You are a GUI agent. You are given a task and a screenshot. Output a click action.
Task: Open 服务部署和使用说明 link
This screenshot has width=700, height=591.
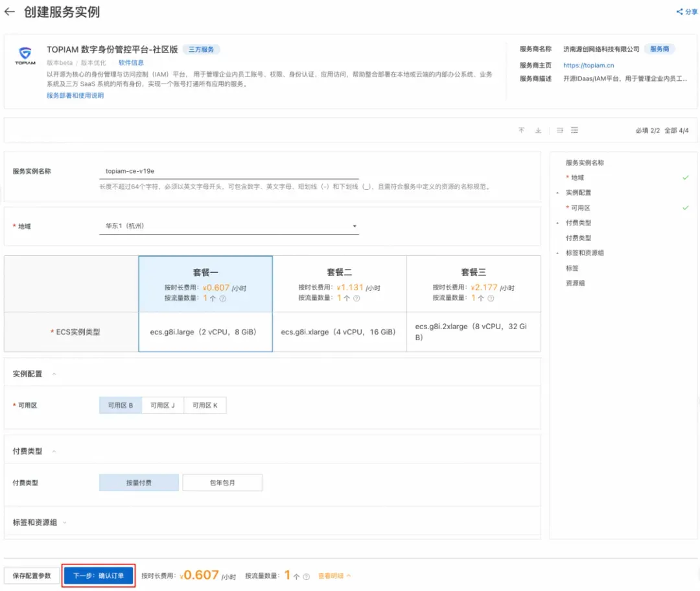click(x=75, y=95)
